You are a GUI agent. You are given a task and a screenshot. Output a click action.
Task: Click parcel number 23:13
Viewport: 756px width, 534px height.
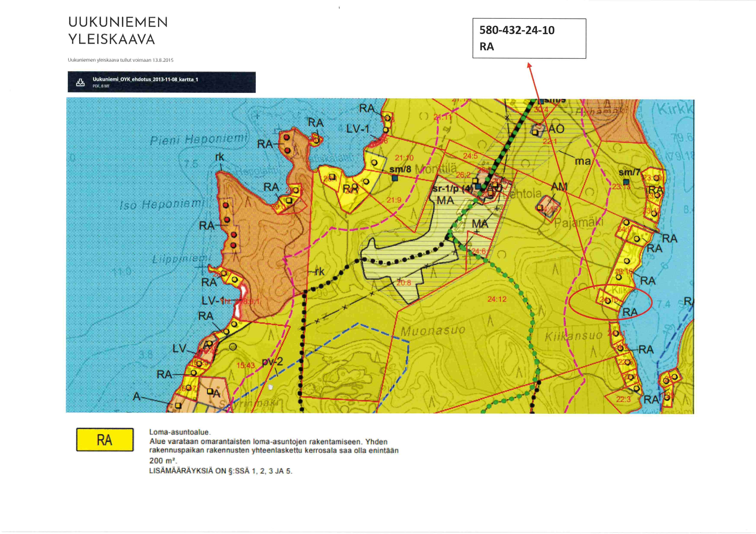tap(621, 186)
